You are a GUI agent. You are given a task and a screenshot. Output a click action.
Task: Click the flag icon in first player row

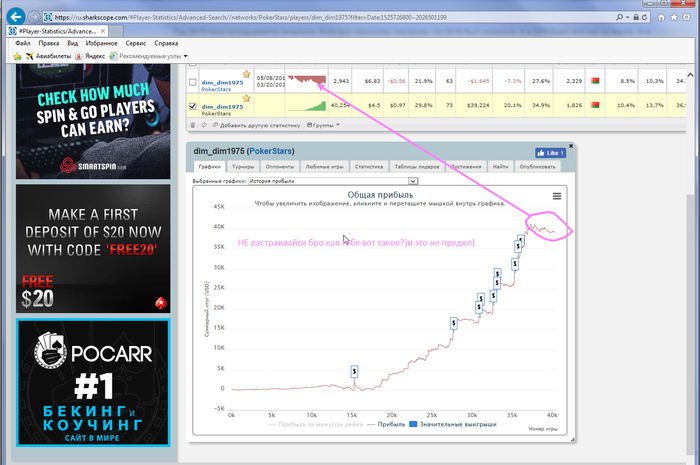[x=595, y=81]
